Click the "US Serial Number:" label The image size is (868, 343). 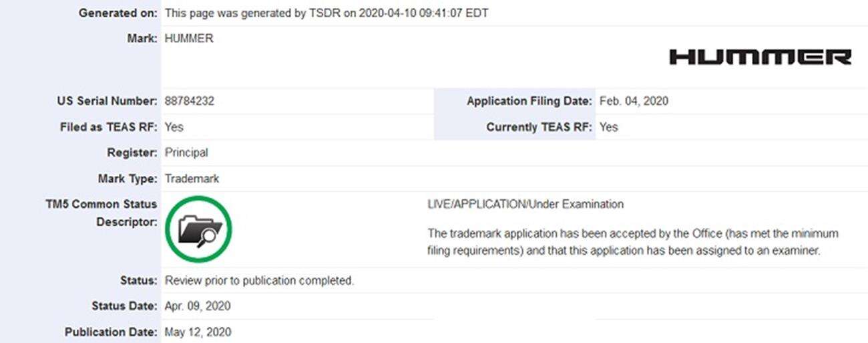107,102
